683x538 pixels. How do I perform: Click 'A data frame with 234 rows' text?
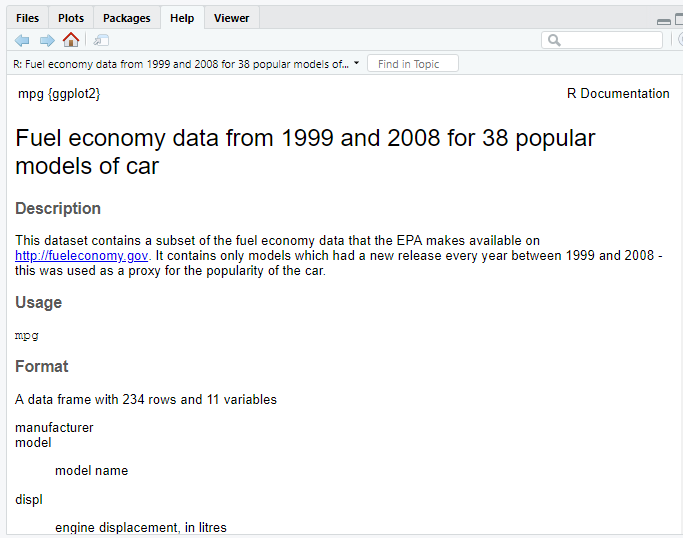pyautogui.click(x=95, y=399)
